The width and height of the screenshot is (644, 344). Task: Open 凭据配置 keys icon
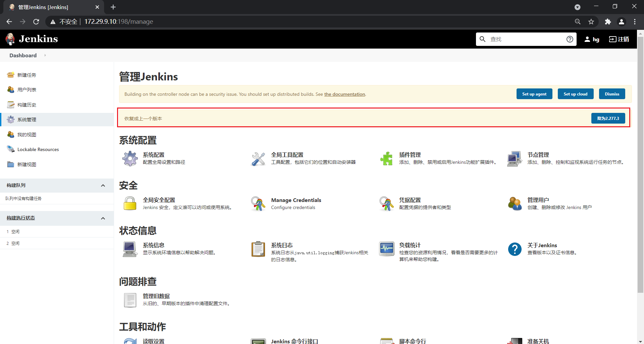[x=386, y=203]
